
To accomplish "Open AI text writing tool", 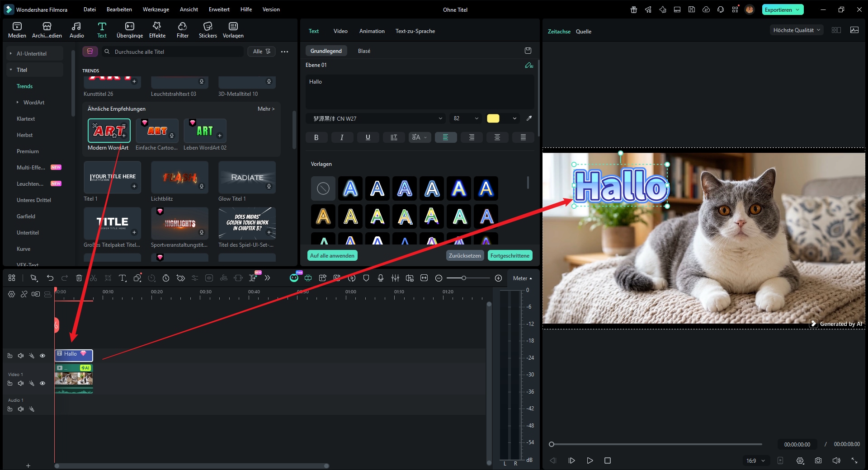I will coord(529,65).
